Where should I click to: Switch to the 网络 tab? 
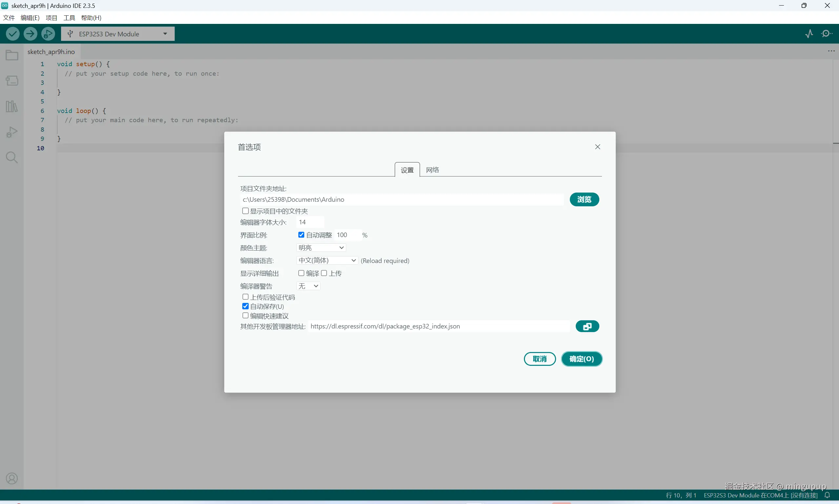click(x=432, y=170)
